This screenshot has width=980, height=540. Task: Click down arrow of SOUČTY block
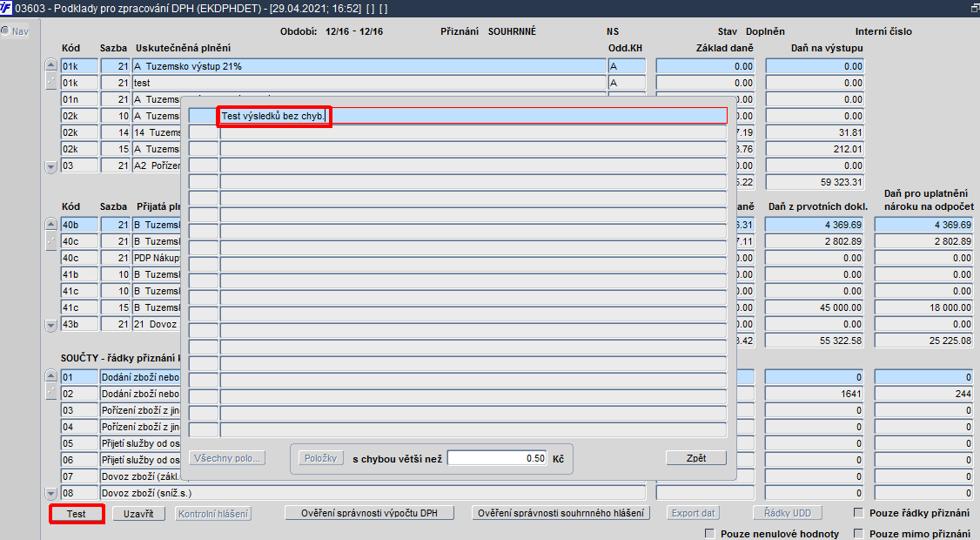51,493
